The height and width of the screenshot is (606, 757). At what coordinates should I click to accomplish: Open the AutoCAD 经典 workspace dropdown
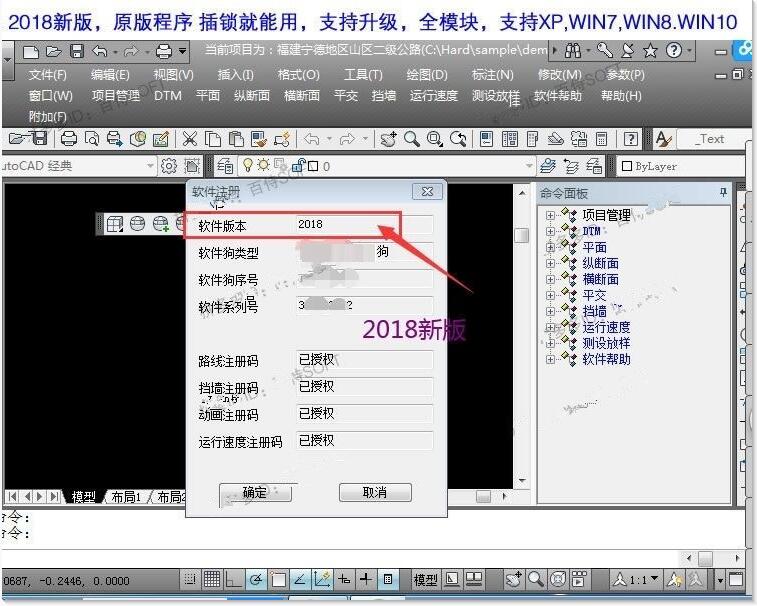(x=150, y=166)
